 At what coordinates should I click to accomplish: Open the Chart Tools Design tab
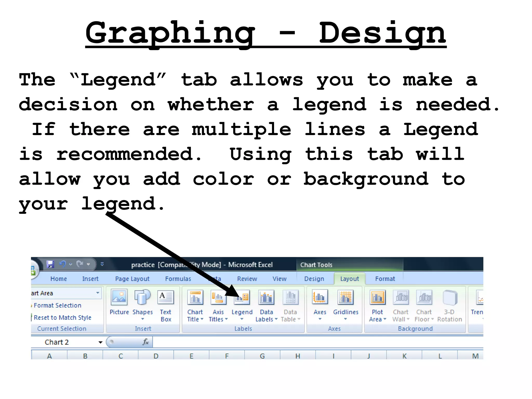click(x=314, y=279)
